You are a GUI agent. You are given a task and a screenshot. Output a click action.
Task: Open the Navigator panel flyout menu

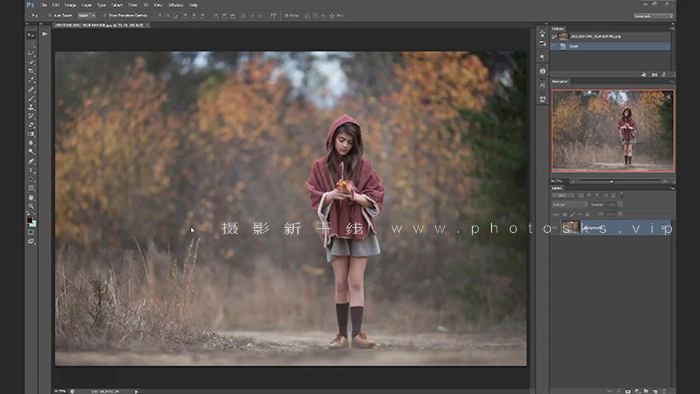[x=672, y=82]
